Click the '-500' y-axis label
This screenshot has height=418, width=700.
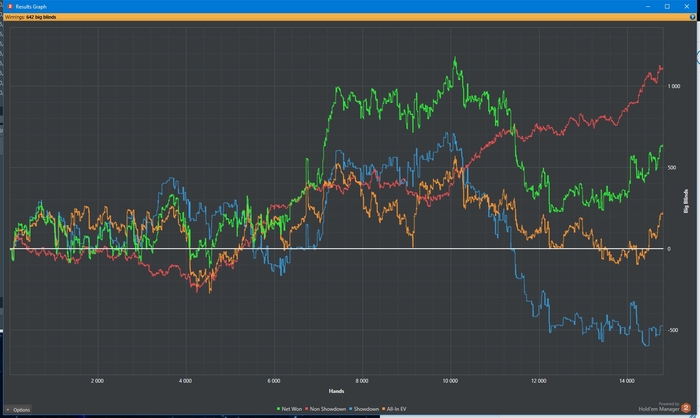673,330
